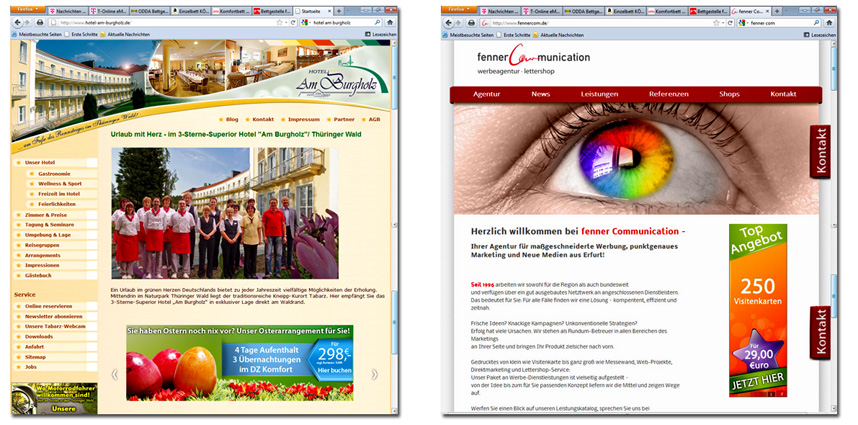This screenshot has width=858, height=425.
Task: Click Hier buchen on Easter banner
Action: 333,370
